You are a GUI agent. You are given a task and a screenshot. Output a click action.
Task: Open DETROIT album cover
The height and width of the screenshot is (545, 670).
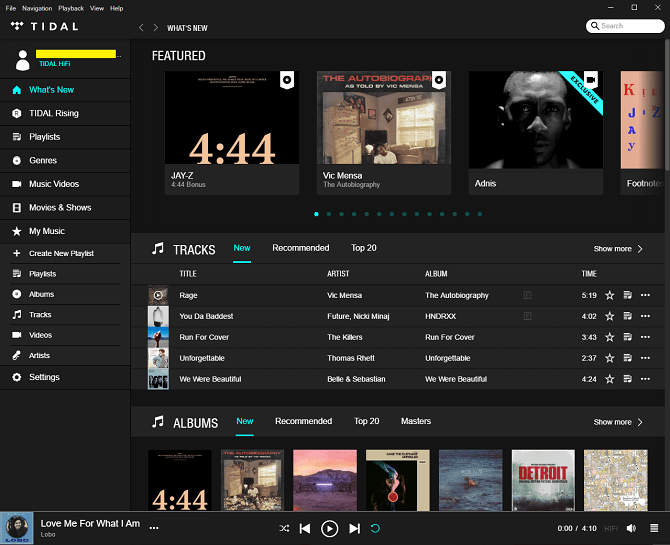[x=543, y=480]
